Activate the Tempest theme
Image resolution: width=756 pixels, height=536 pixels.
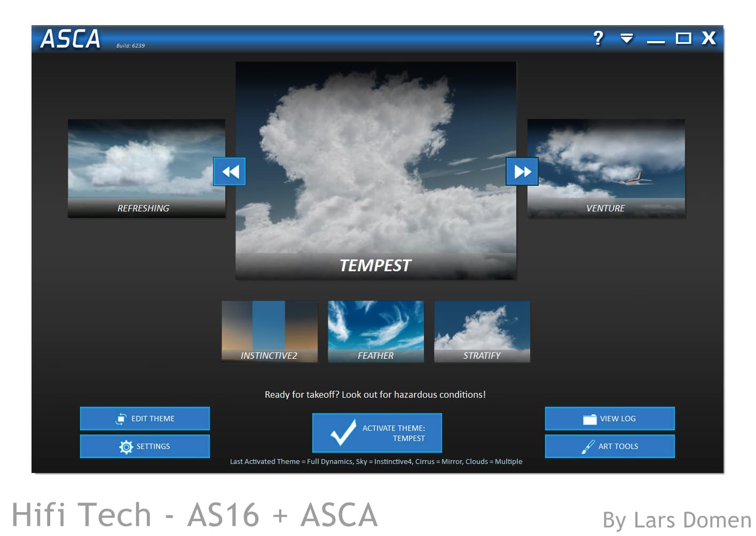click(x=377, y=433)
